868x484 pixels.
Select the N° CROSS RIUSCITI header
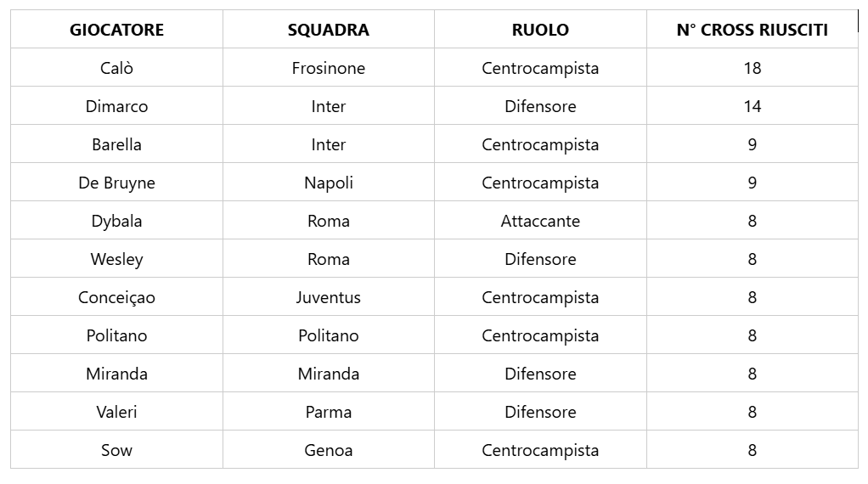pos(752,30)
